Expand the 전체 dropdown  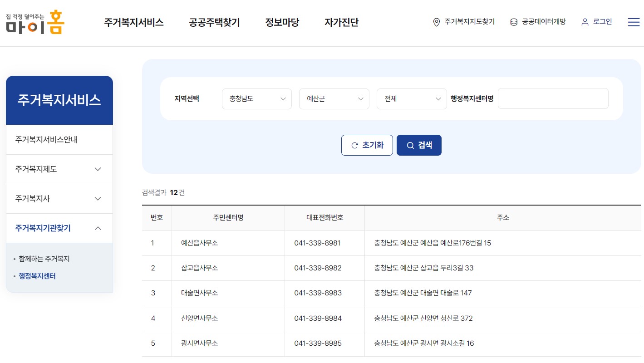point(411,98)
